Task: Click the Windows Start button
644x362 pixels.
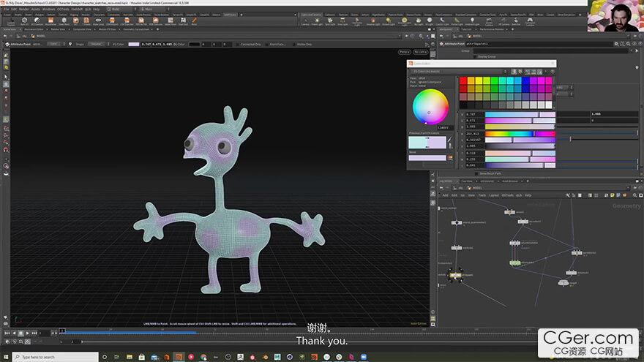Action: [x=6, y=356]
